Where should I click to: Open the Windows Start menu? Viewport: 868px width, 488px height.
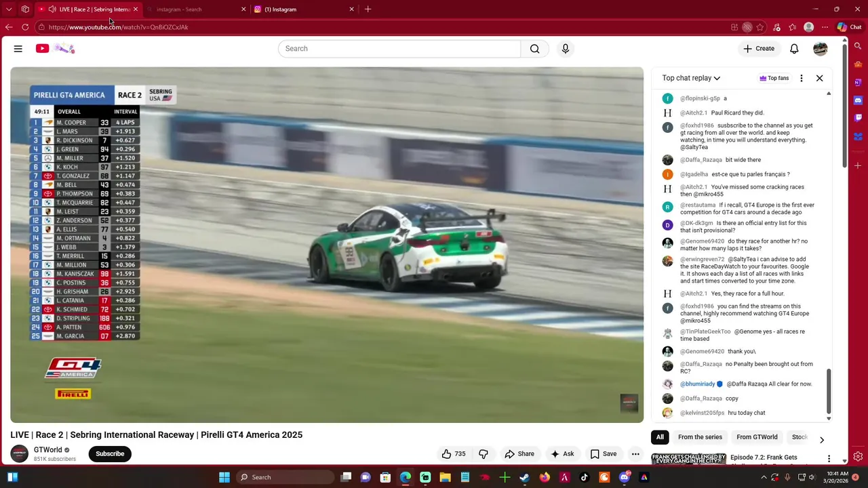click(224, 477)
